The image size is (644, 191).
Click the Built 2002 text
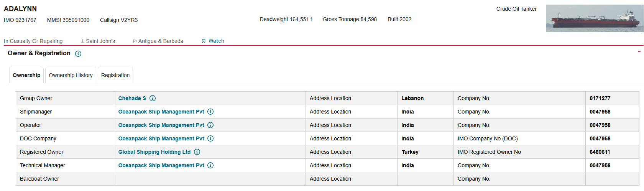coord(399,19)
